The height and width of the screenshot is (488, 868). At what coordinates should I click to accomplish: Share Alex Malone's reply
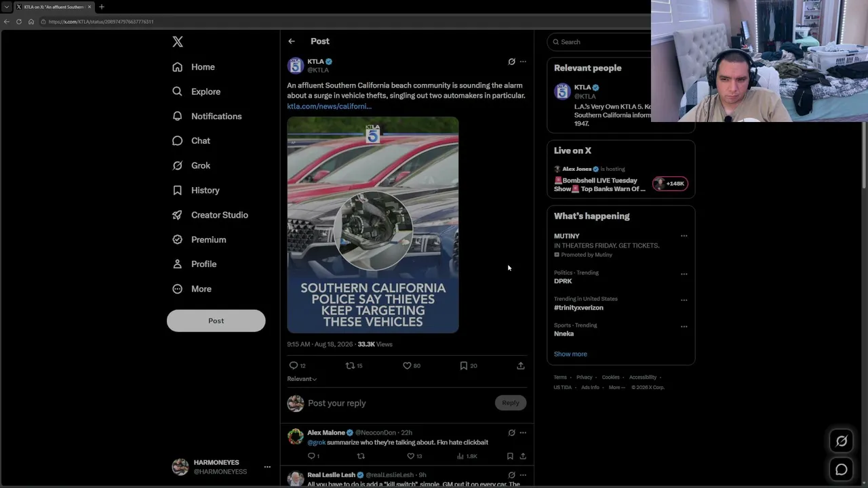523,456
